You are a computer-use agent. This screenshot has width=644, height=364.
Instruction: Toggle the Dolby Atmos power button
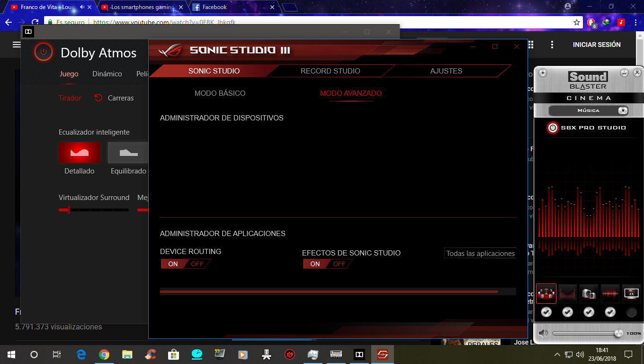click(43, 52)
